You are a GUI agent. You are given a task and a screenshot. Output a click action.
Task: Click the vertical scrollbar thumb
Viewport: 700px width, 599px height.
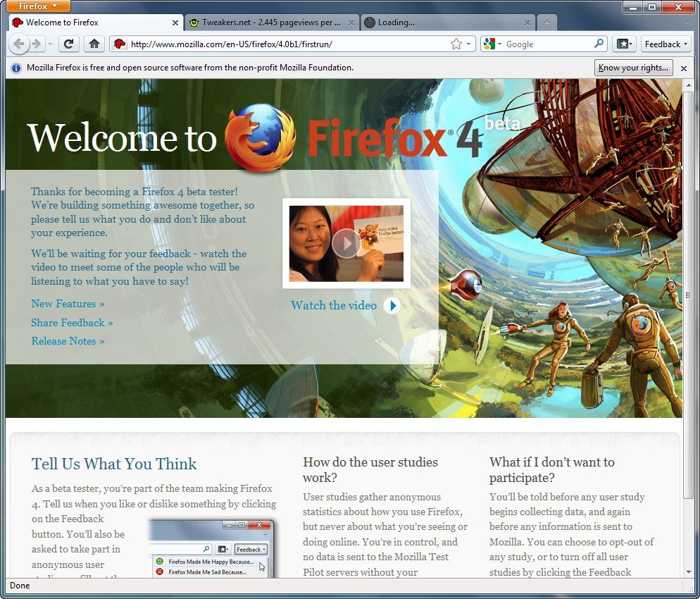click(689, 295)
